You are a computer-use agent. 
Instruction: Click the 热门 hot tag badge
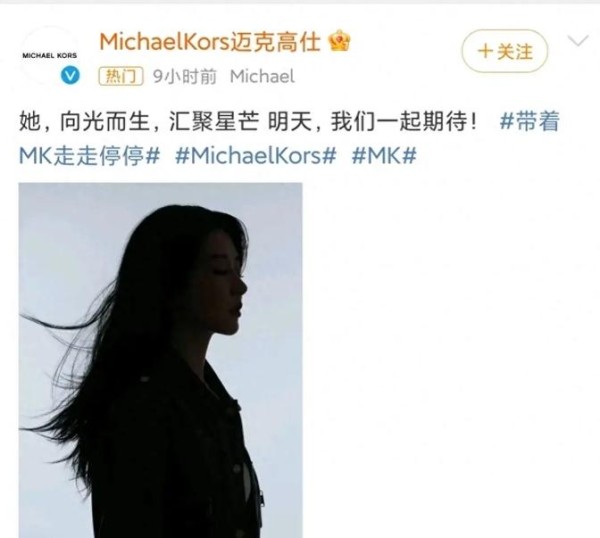point(121,76)
